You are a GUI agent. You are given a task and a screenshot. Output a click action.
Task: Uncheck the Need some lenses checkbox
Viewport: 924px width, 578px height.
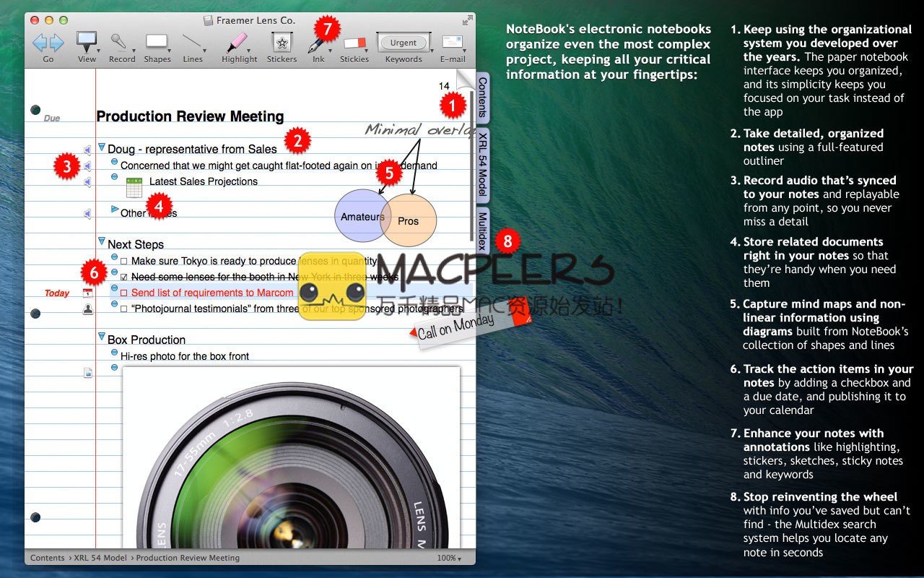click(x=124, y=277)
